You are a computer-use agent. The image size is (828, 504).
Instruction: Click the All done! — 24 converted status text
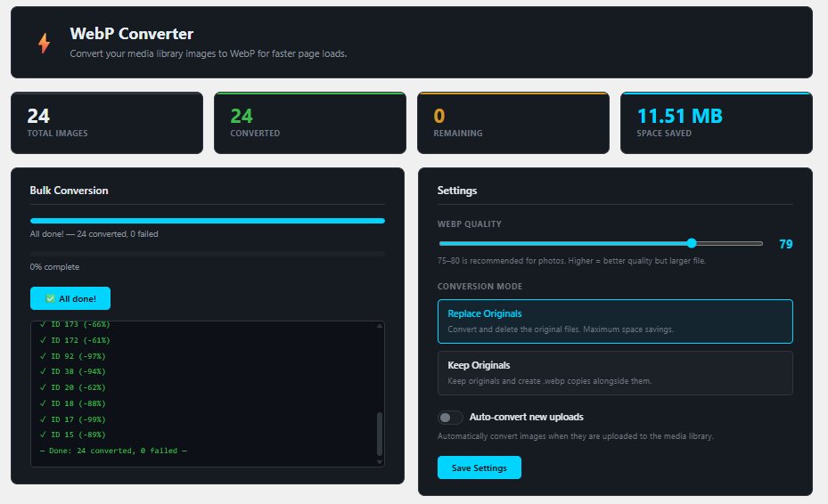coord(94,234)
